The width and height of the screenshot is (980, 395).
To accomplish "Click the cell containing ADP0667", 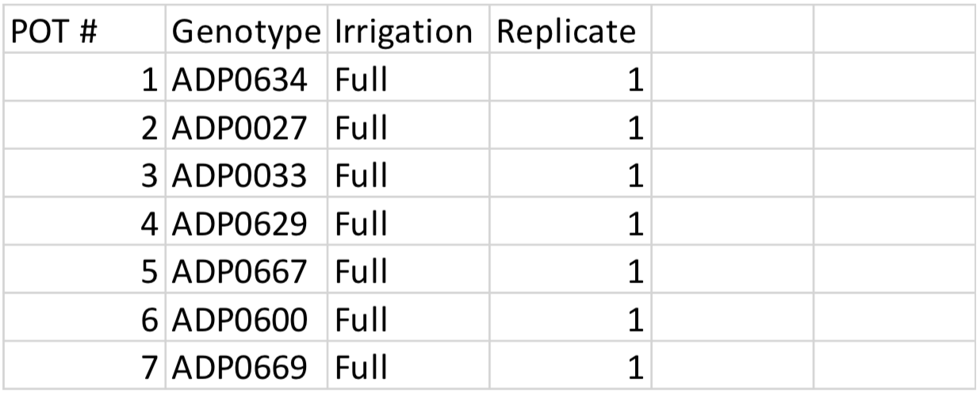I will [x=247, y=272].
